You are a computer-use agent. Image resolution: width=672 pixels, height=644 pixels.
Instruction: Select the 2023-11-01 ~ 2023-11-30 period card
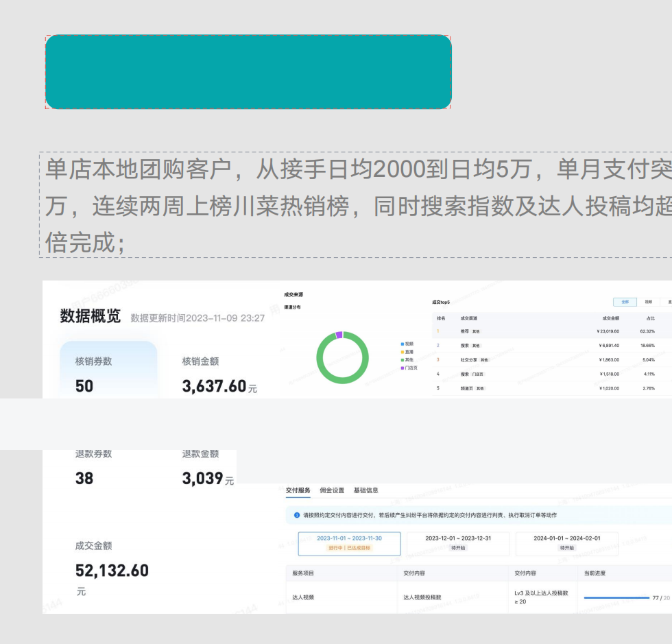point(349,544)
